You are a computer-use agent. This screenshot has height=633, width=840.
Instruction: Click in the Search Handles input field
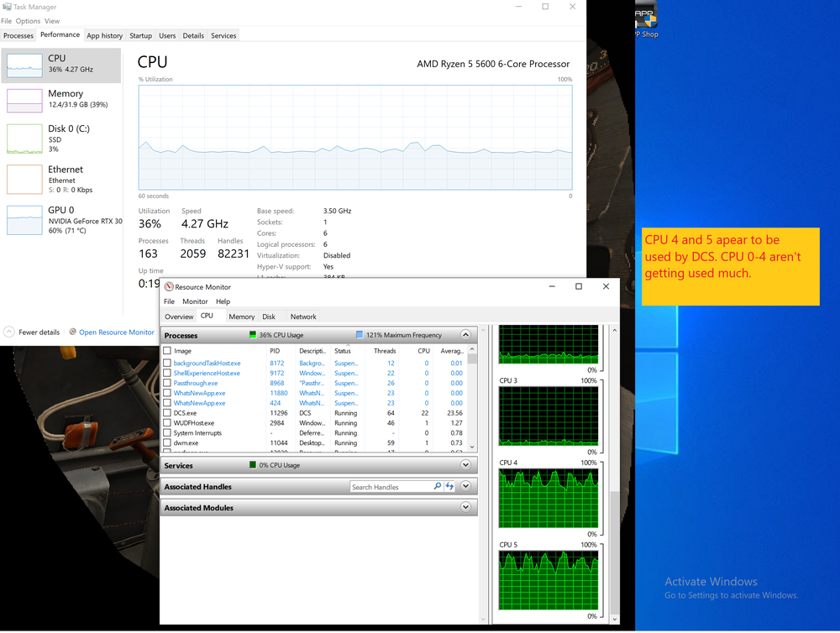(x=391, y=487)
